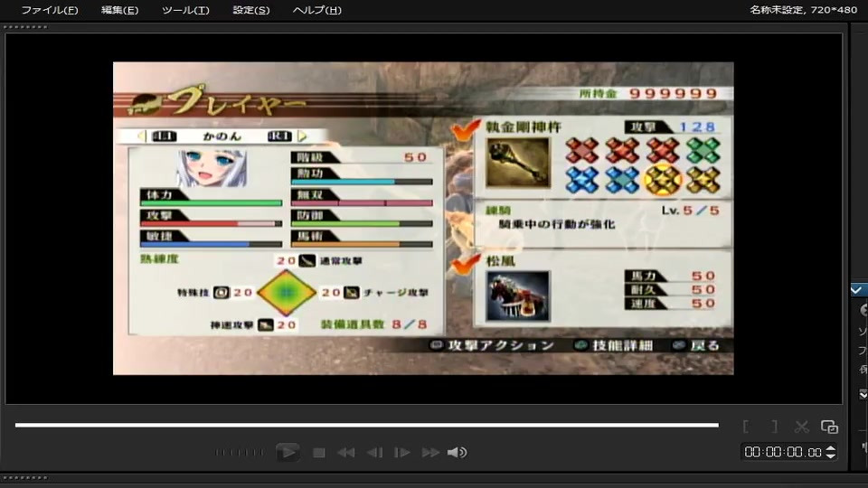
Task: Click the jog shuttle dotted slider
Action: pos(239,453)
